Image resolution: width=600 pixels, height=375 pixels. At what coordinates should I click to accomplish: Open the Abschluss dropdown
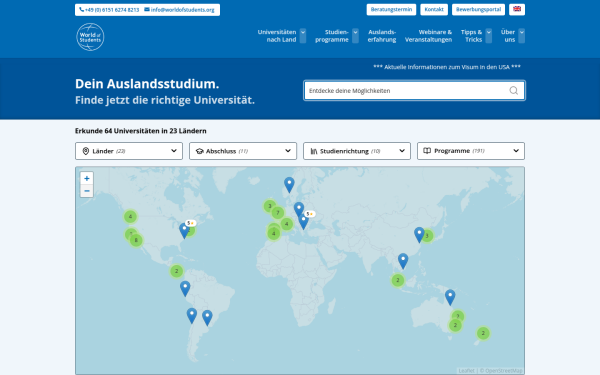click(x=243, y=151)
